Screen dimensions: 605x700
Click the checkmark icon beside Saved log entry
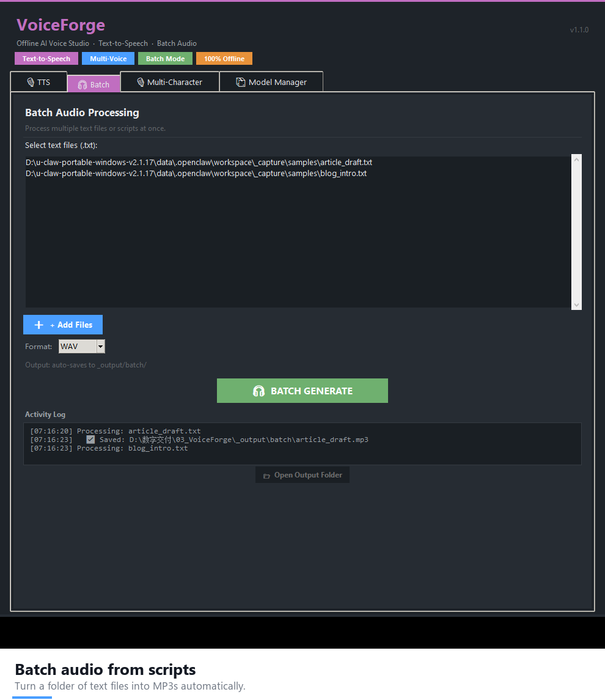click(x=90, y=440)
